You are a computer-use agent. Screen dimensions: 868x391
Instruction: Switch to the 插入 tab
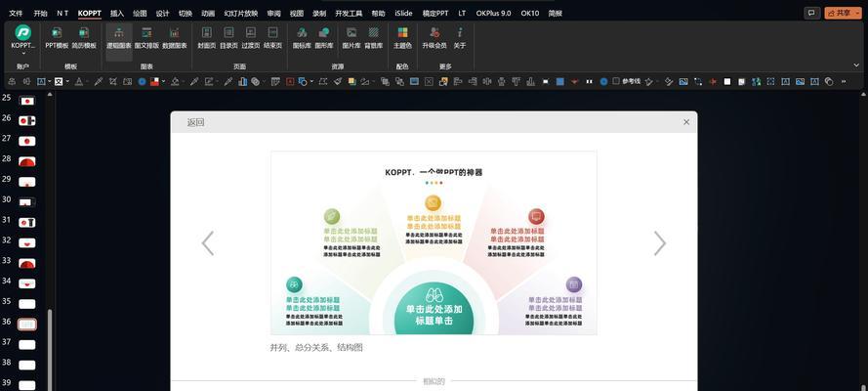tap(117, 13)
